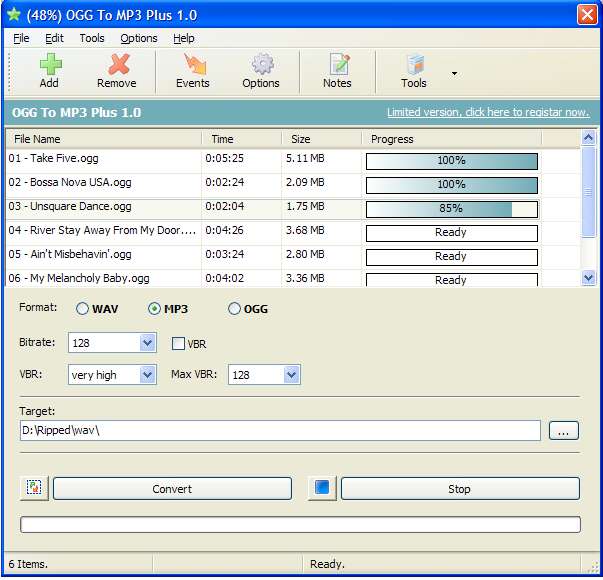This screenshot has height=580, width=603.
Task: Click the Stop button
Action: pos(460,488)
